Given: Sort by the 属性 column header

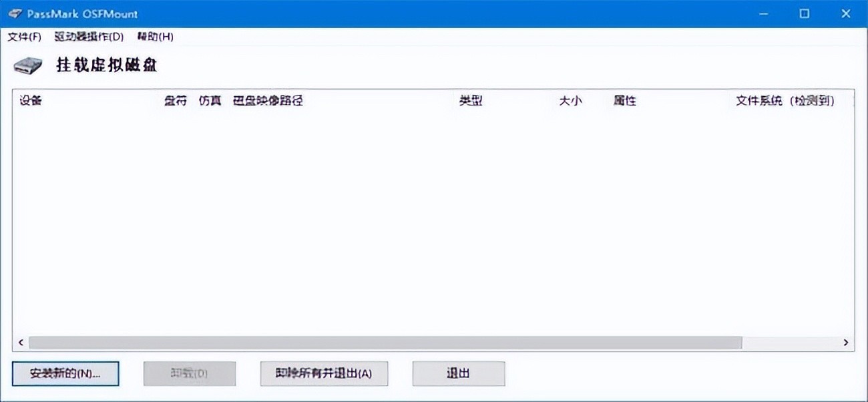Looking at the screenshot, I should [x=625, y=101].
